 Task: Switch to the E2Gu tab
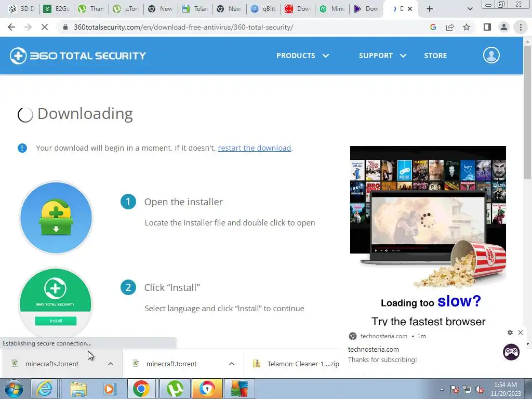tap(57, 9)
